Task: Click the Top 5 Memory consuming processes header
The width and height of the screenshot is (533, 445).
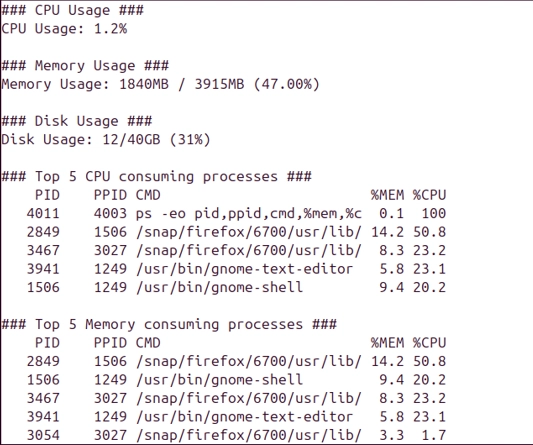Action: click(x=169, y=324)
